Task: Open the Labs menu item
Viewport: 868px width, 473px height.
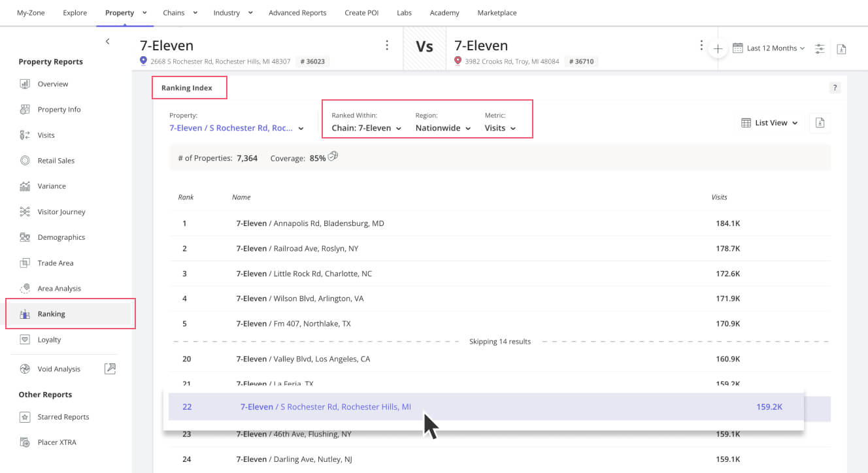Action: (x=404, y=12)
